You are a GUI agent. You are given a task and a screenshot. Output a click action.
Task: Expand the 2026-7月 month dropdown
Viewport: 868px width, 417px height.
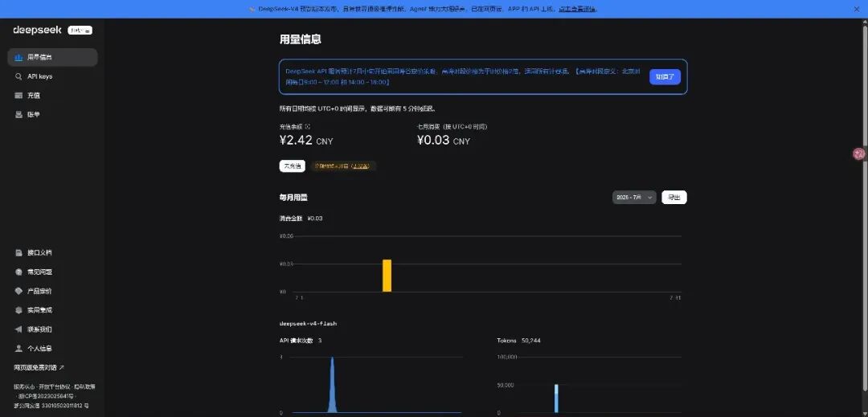[634, 198]
